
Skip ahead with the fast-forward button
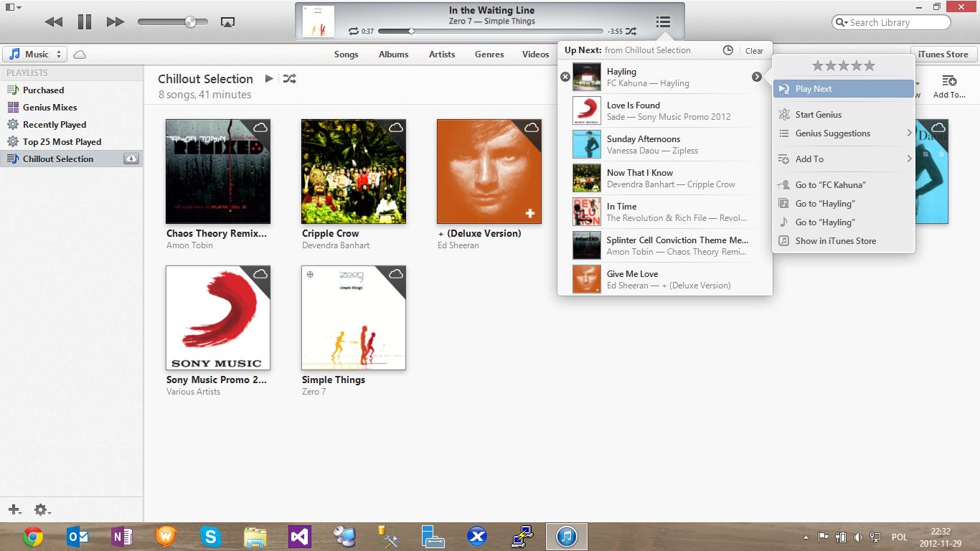[116, 22]
